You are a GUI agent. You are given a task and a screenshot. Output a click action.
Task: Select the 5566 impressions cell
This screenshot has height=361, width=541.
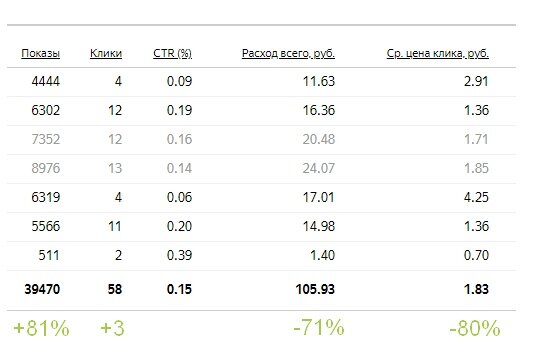46,226
